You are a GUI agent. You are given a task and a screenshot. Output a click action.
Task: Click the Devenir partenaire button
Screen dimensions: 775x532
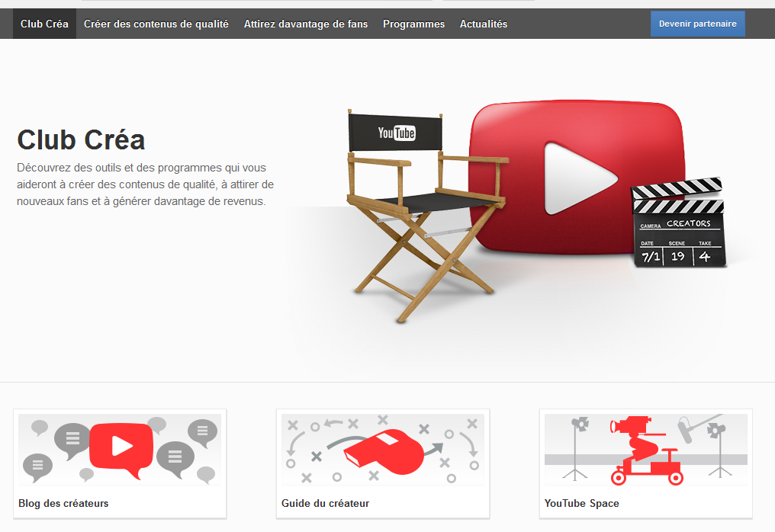[697, 24]
